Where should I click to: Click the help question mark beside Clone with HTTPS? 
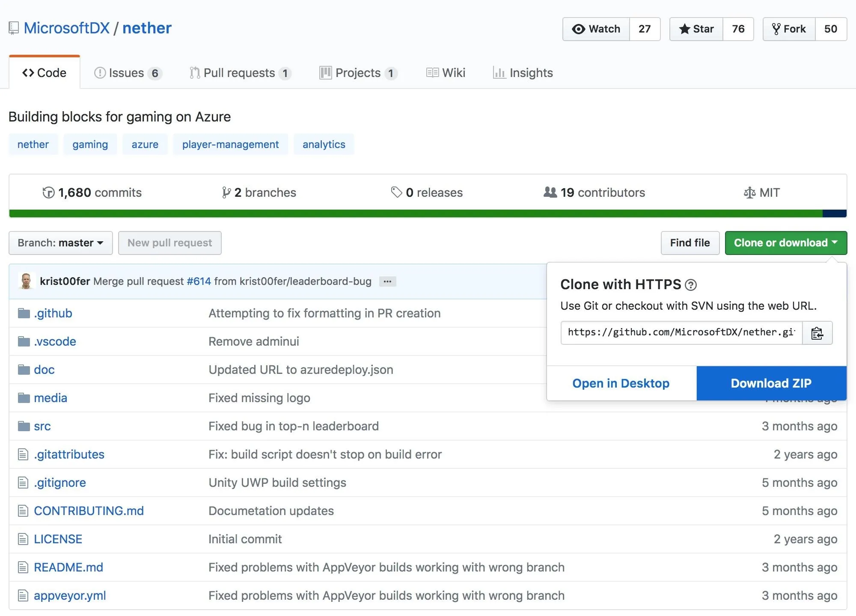(691, 285)
